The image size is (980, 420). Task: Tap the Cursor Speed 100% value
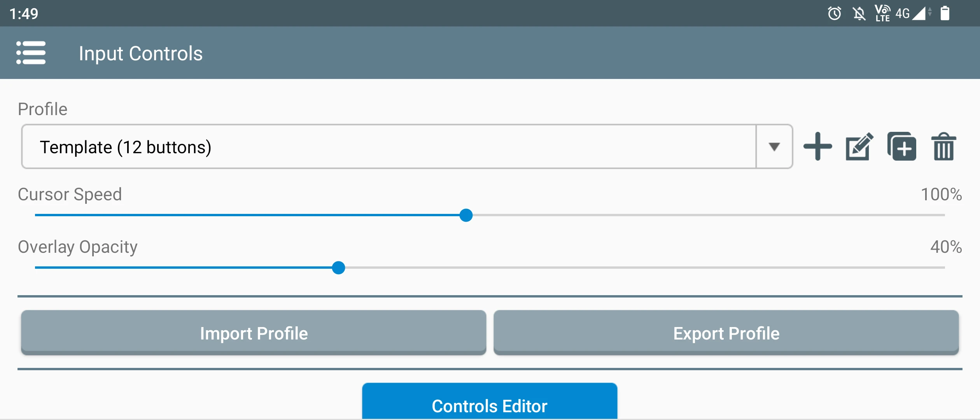click(x=941, y=194)
